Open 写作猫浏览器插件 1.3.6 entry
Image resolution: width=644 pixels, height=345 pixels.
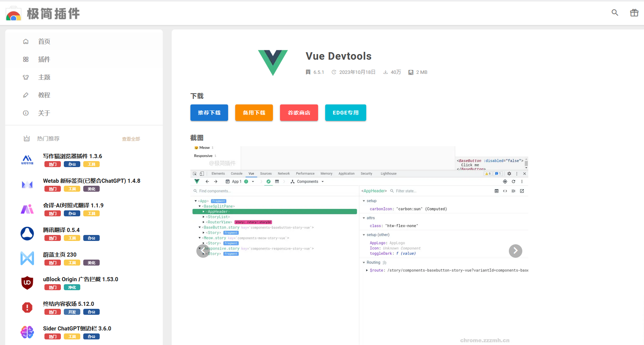72,156
